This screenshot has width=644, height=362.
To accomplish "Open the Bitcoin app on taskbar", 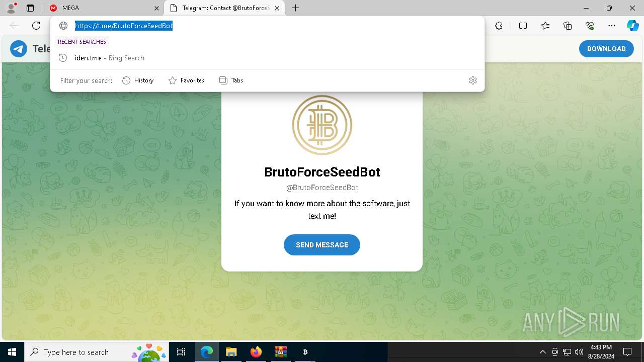I will tap(305, 352).
